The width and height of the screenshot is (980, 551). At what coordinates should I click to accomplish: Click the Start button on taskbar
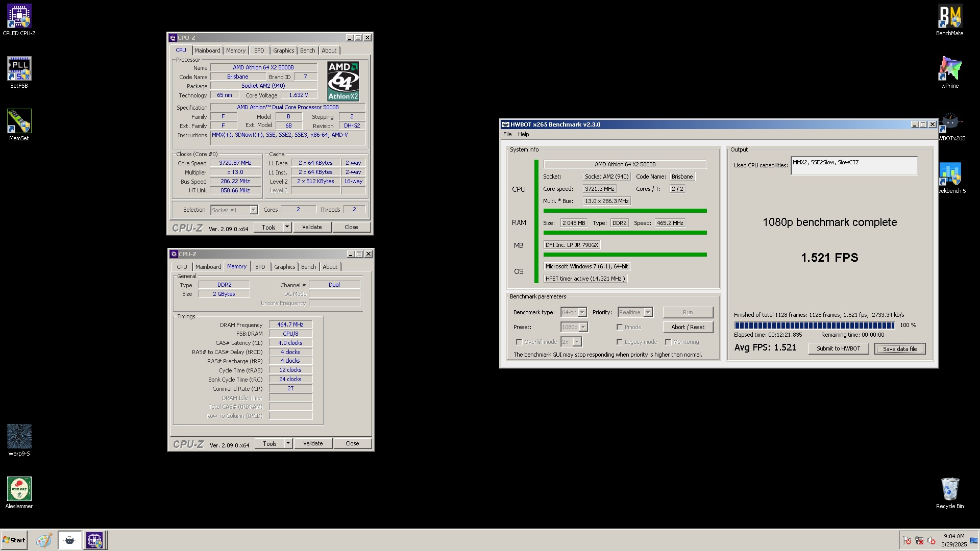(x=14, y=540)
